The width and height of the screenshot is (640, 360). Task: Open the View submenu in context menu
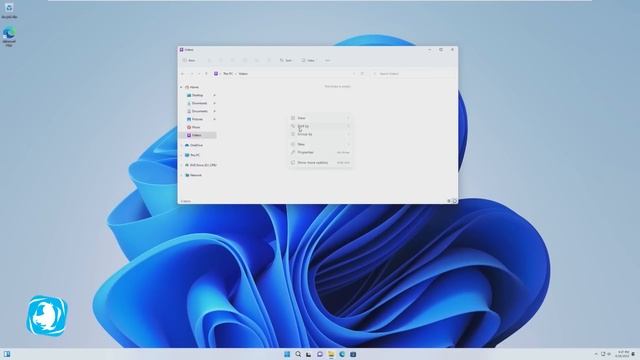320,118
